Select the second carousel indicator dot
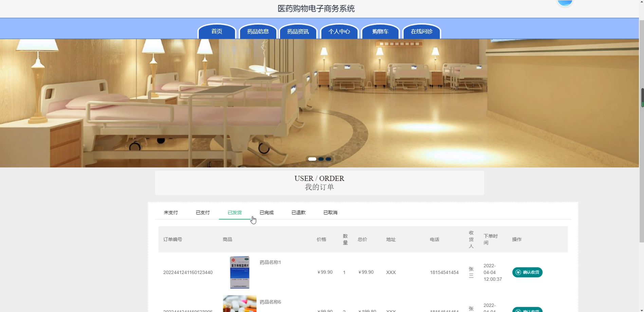Image resolution: width=644 pixels, height=312 pixels. (321, 159)
